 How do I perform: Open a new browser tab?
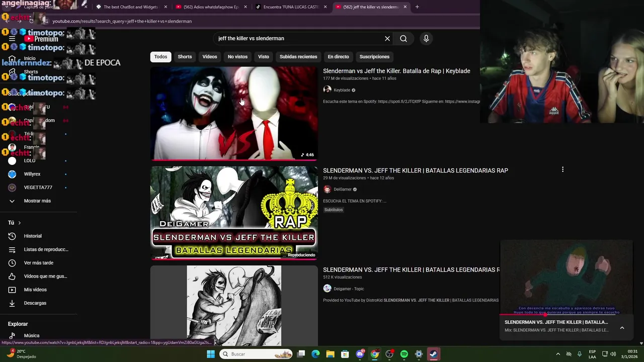click(x=417, y=7)
